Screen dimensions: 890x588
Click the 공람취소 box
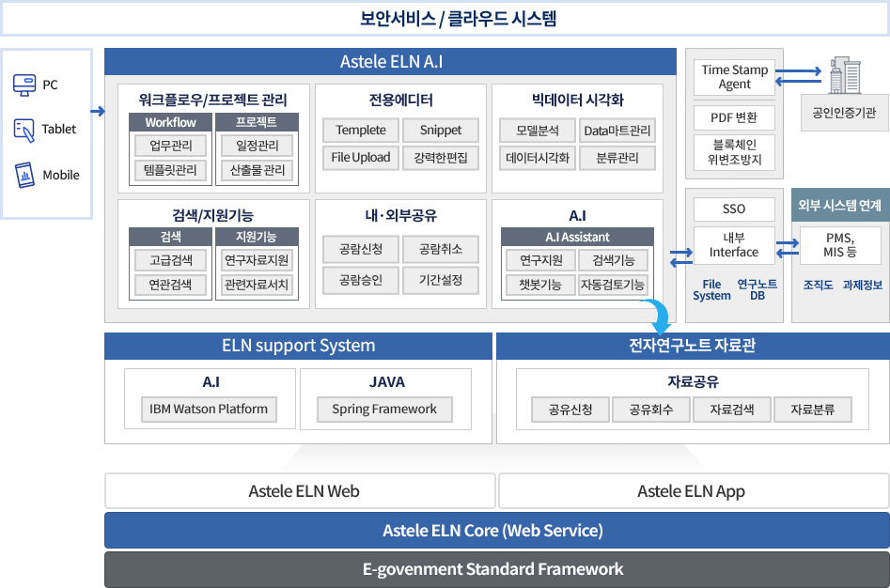tap(441, 249)
